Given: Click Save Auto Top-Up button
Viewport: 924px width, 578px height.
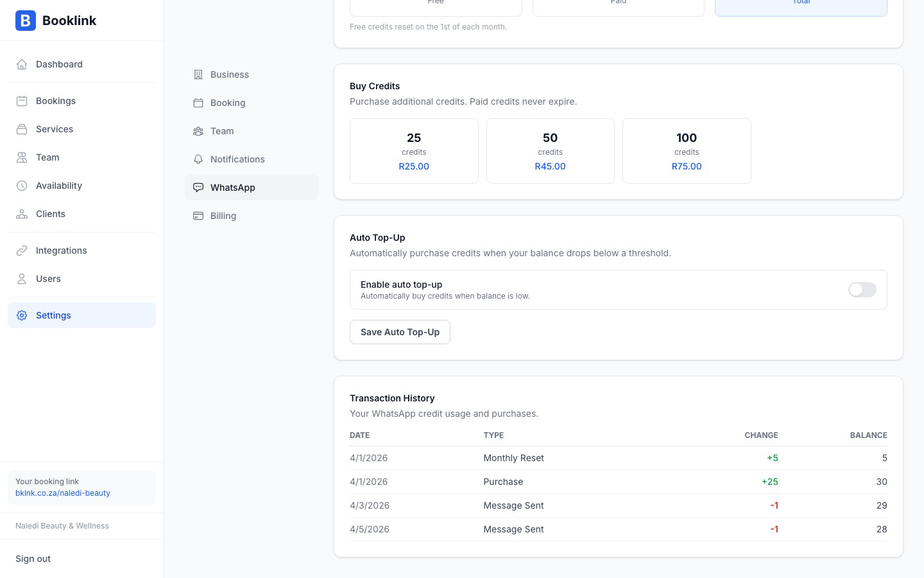Looking at the screenshot, I should 400,332.
